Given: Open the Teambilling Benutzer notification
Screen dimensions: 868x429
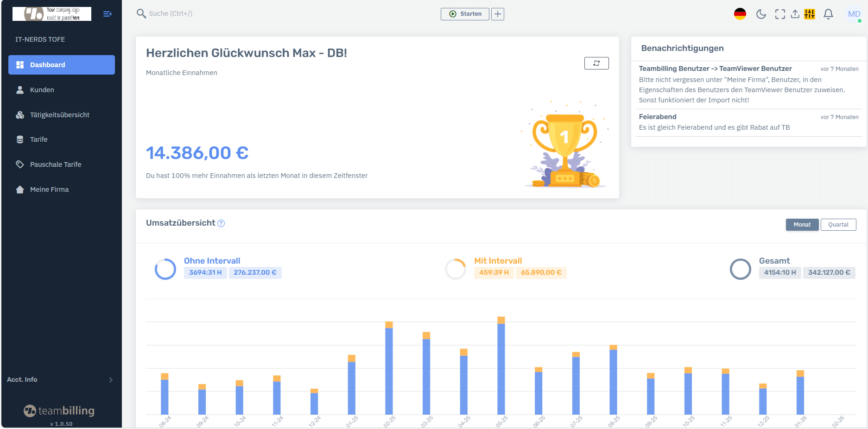Looking at the screenshot, I should tap(715, 69).
